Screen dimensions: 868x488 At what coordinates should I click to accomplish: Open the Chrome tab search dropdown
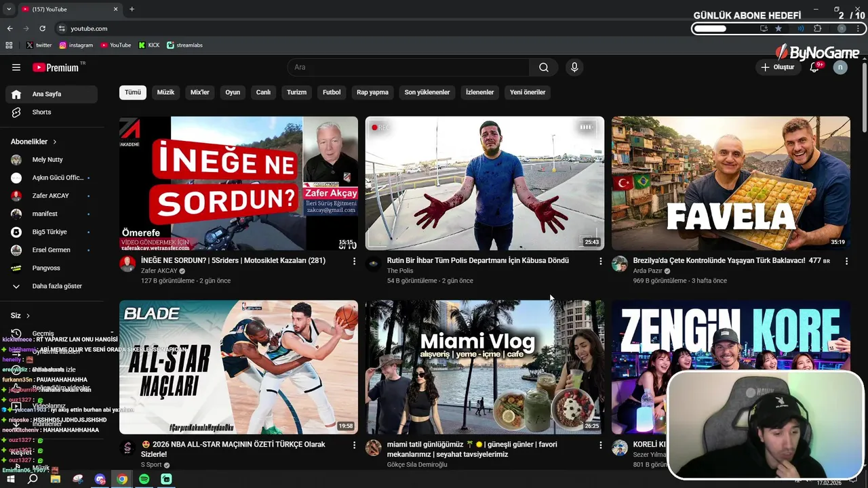9,9
